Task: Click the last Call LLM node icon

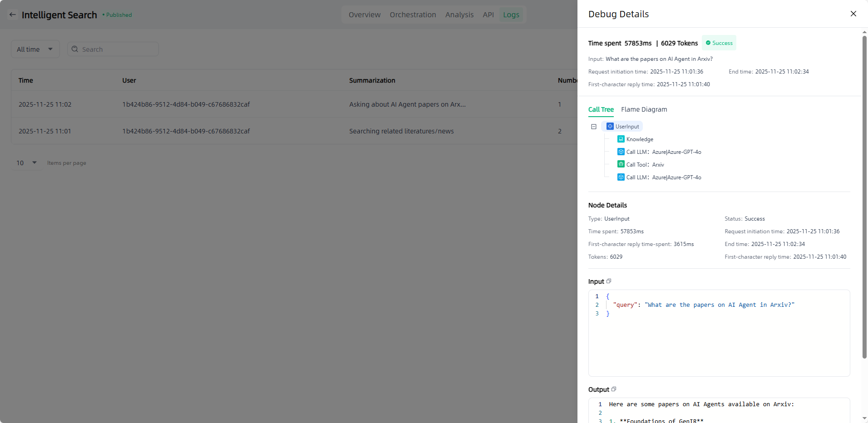Action: (621, 177)
